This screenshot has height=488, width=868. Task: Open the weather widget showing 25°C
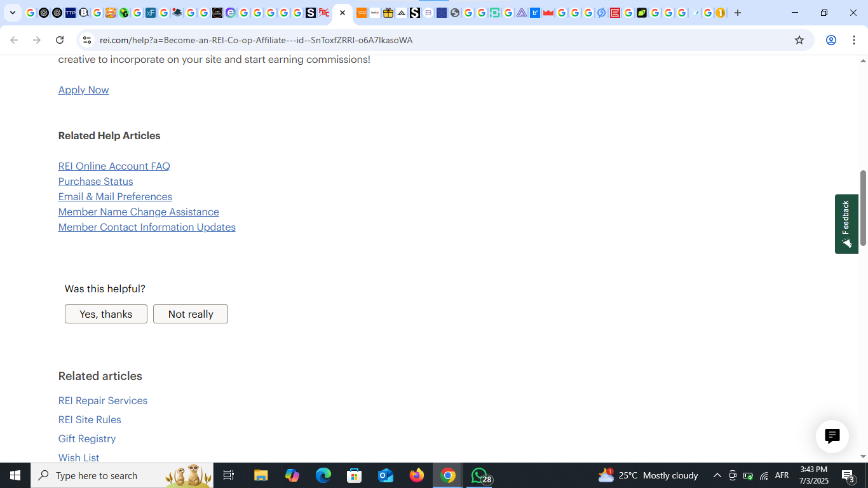(x=648, y=475)
